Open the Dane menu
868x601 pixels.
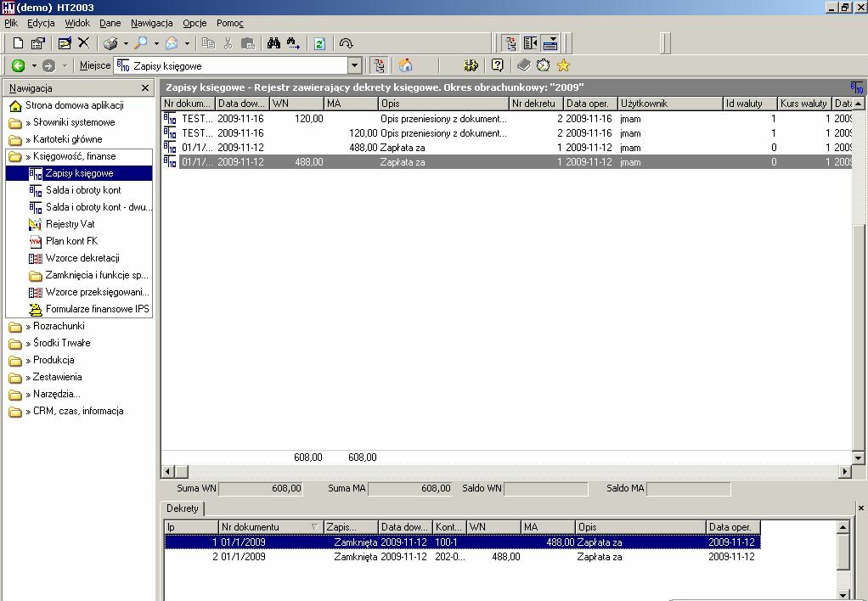point(110,23)
